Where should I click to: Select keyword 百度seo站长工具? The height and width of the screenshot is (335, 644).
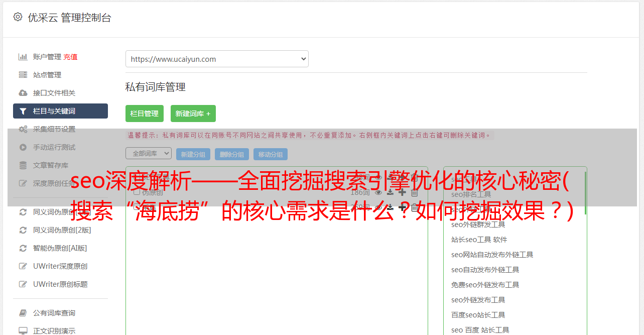pos(478,315)
